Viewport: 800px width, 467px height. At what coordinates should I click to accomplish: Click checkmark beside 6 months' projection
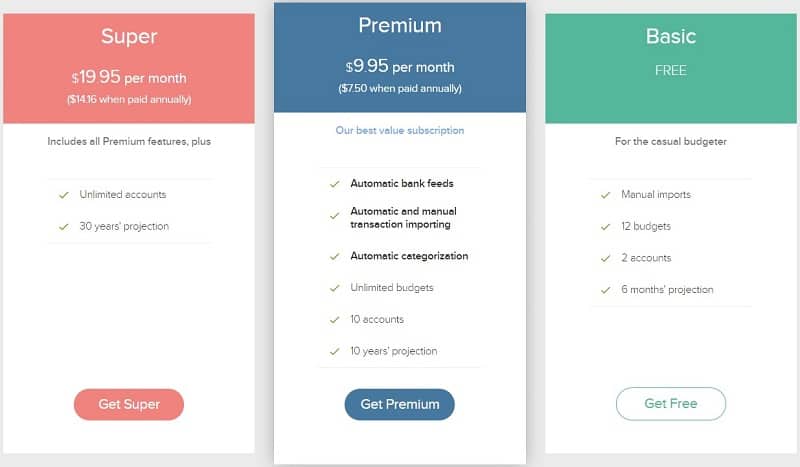(x=605, y=290)
